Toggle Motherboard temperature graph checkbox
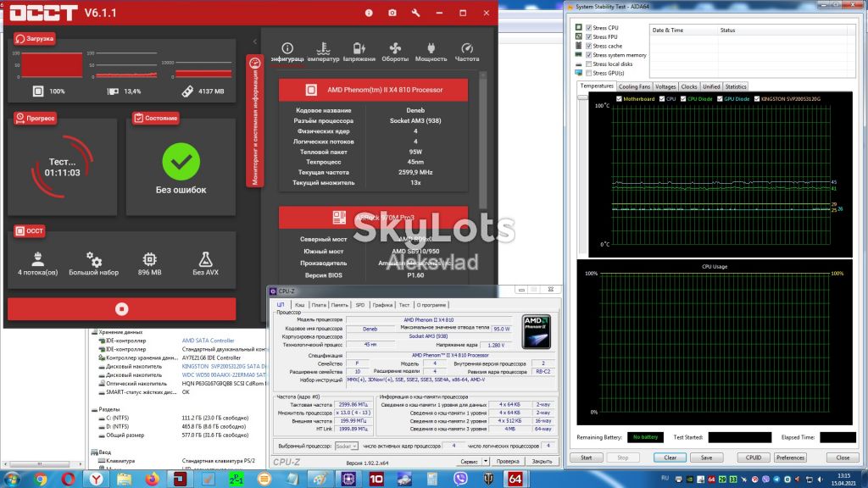Viewport: 868px width, 488px height. [x=619, y=99]
